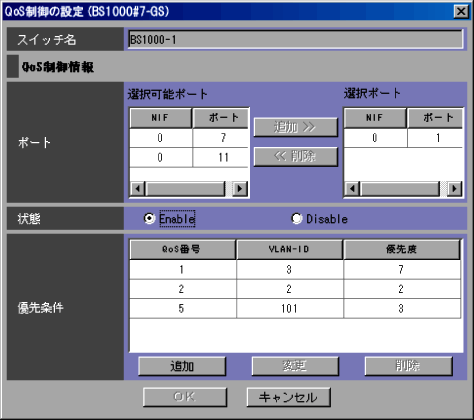Click the OK button
Screen dimensions: 474x420
pos(185,397)
